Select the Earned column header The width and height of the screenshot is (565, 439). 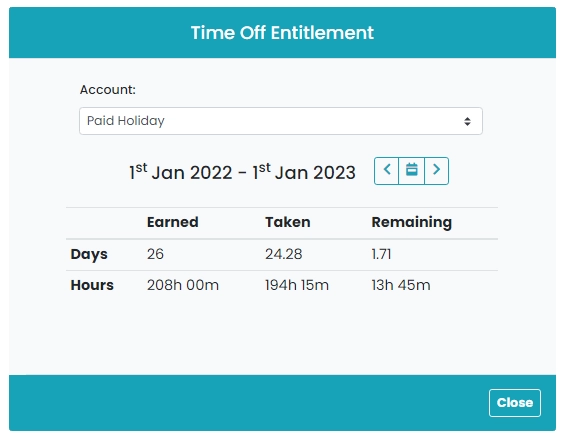(173, 222)
